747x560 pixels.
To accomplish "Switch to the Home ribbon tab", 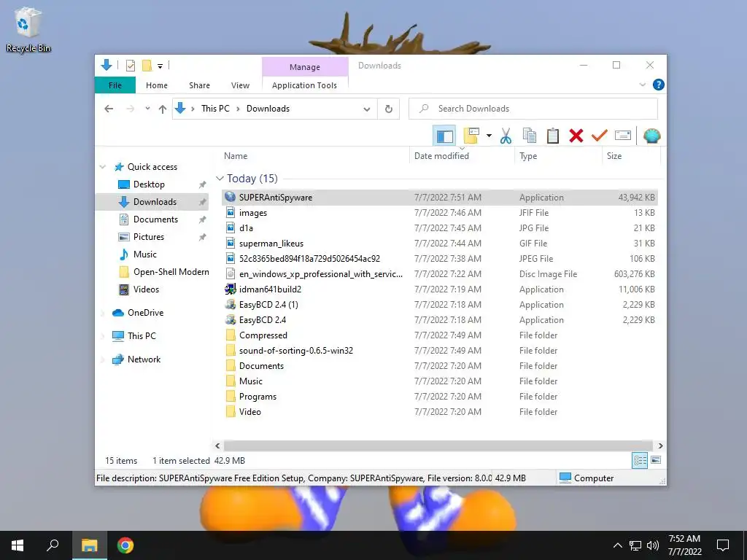I will 157,85.
